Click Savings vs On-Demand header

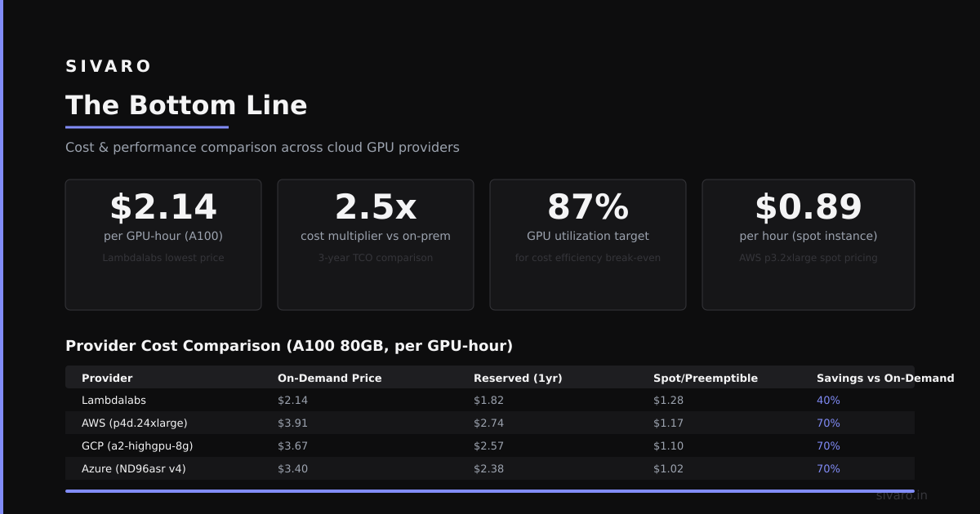(885, 378)
